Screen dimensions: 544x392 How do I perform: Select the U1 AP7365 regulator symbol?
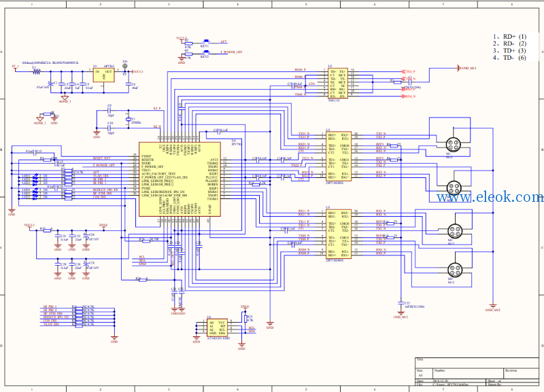(104, 75)
